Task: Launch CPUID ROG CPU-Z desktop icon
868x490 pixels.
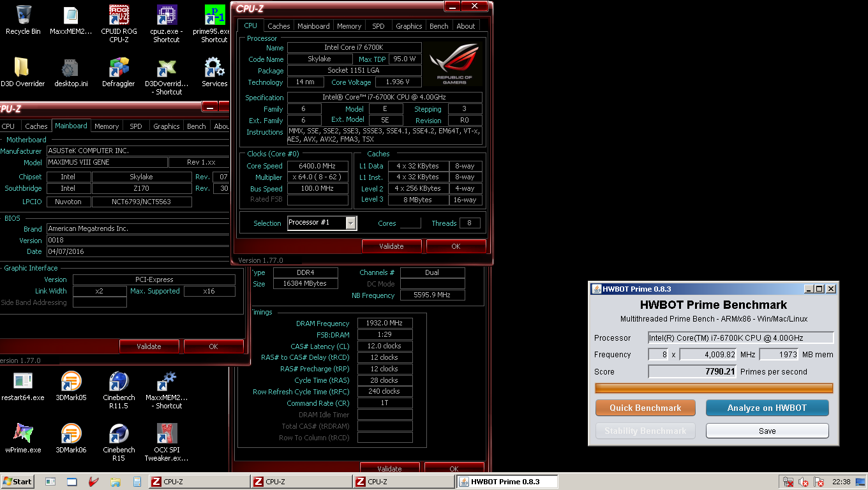Action: (119, 24)
